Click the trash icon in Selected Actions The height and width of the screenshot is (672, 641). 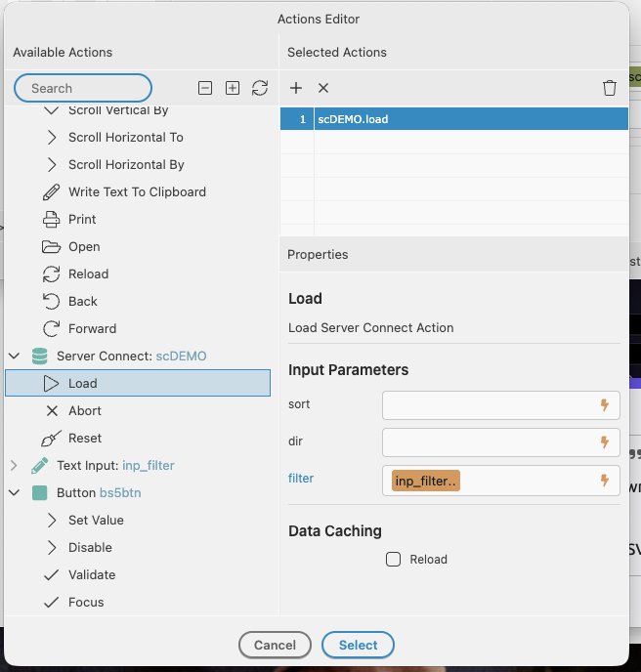click(x=610, y=88)
